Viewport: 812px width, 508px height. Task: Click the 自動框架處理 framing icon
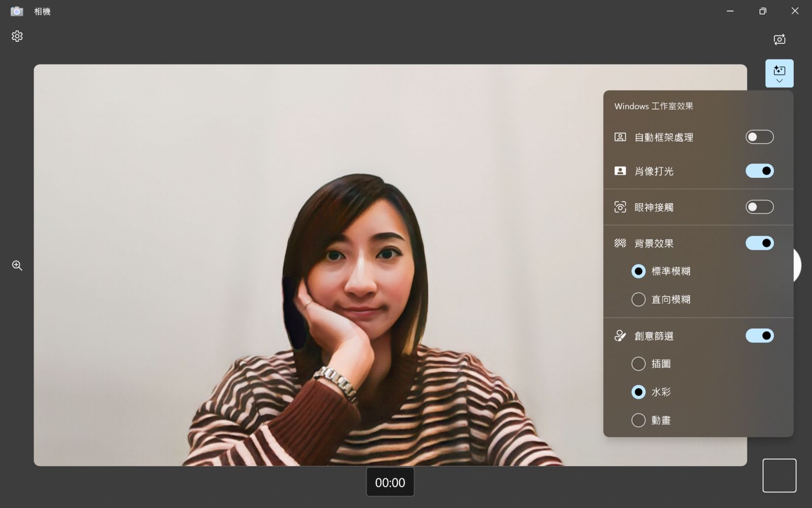coord(620,137)
